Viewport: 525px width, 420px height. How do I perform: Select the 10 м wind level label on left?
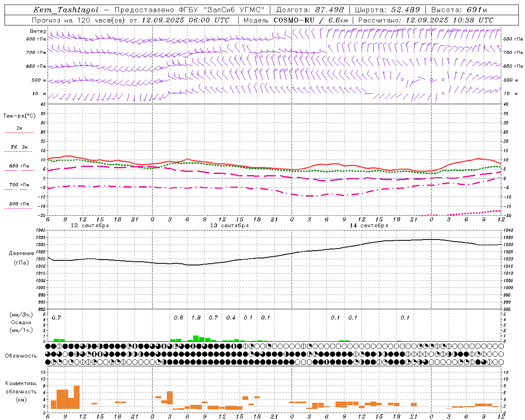pyautogui.click(x=39, y=94)
